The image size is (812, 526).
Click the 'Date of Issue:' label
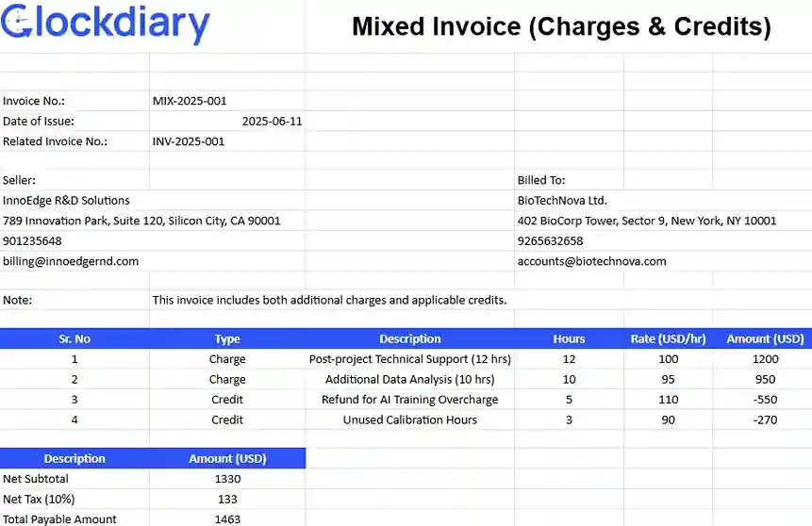39,122
